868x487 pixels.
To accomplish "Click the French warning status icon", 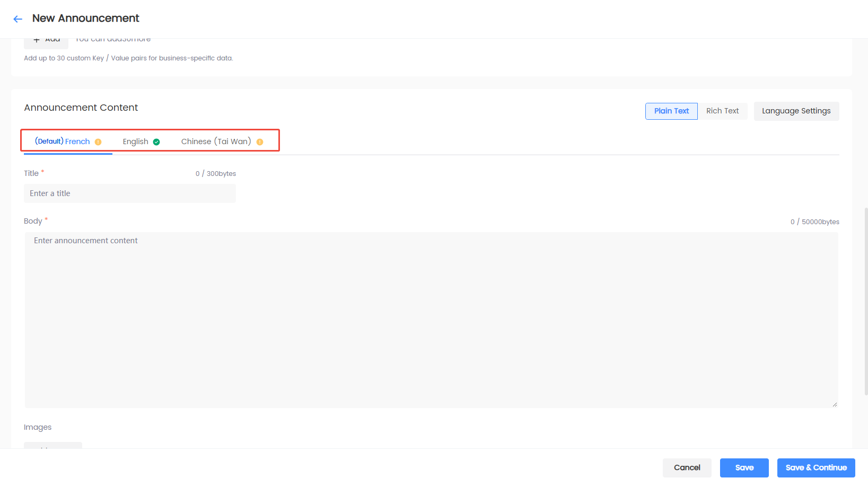I will click(x=98, y=142).
